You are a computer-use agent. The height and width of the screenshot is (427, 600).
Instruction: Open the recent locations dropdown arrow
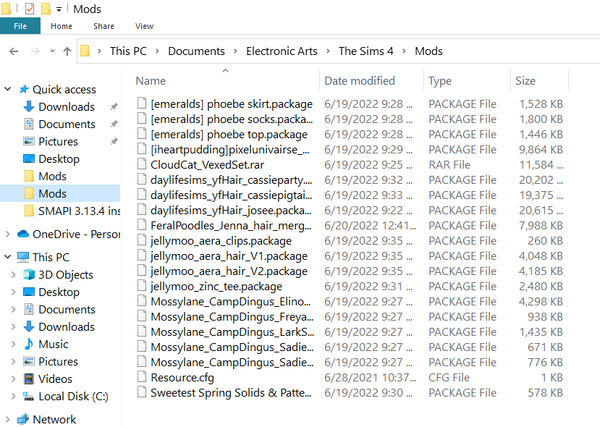pyautogui.click(x=52, y=51)
